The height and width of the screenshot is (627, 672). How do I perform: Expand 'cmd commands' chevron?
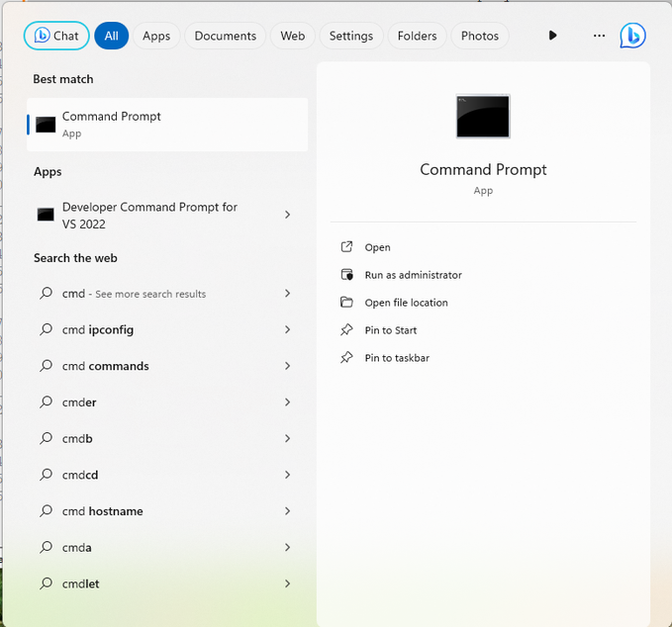[x=288, y=366]
